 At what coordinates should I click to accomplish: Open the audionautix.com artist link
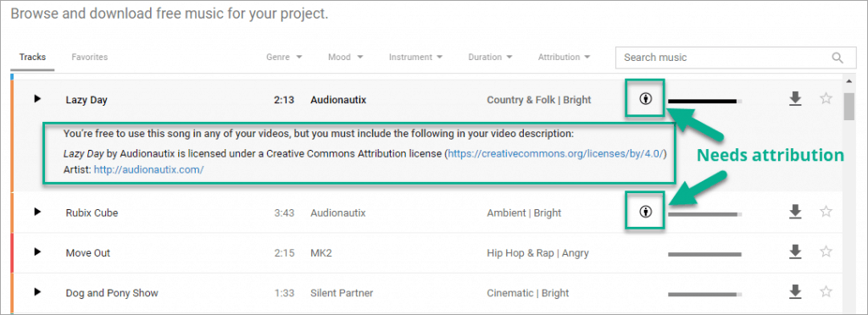coord(148,170)
